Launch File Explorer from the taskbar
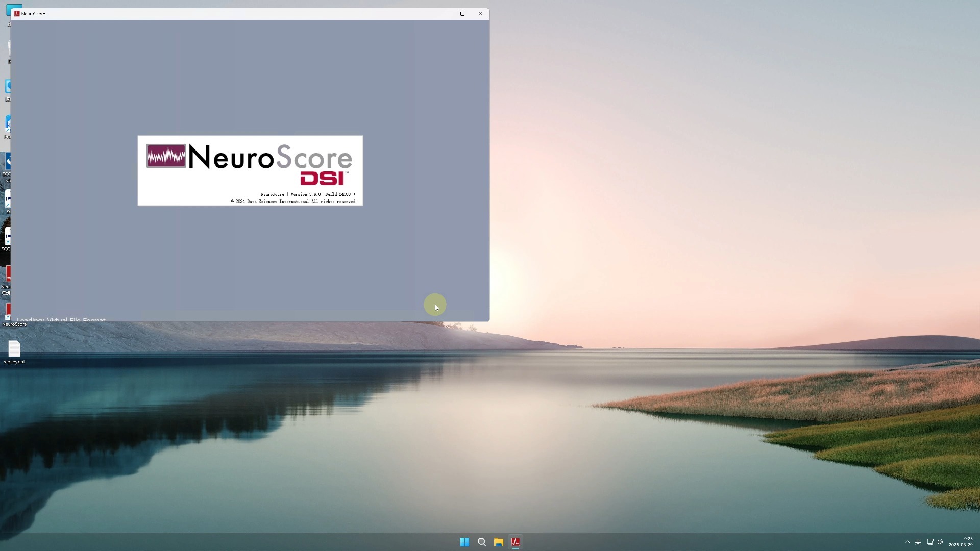980x551 pixels. (499, 542)
